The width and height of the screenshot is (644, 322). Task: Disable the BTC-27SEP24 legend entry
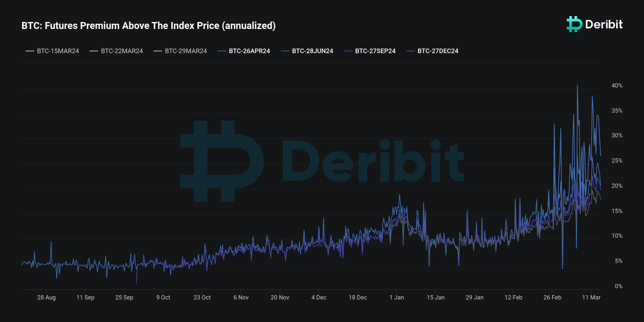[375, 51]
